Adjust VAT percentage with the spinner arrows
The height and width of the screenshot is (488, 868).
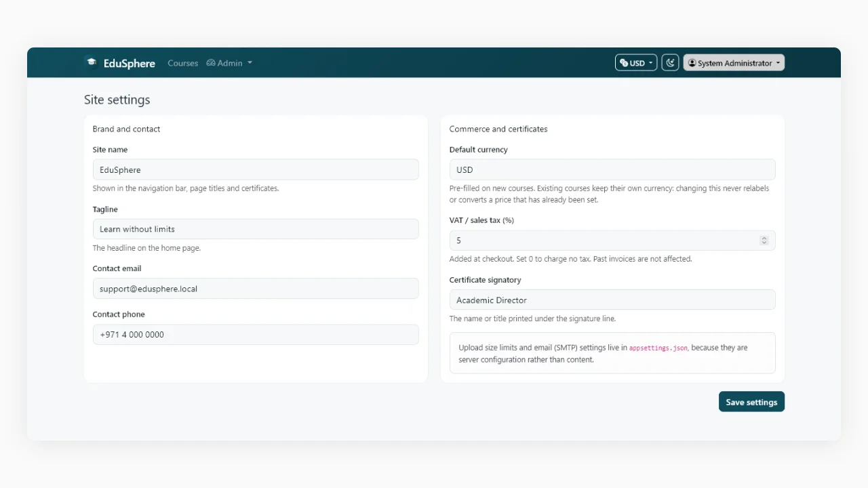[x=764, y=241]
